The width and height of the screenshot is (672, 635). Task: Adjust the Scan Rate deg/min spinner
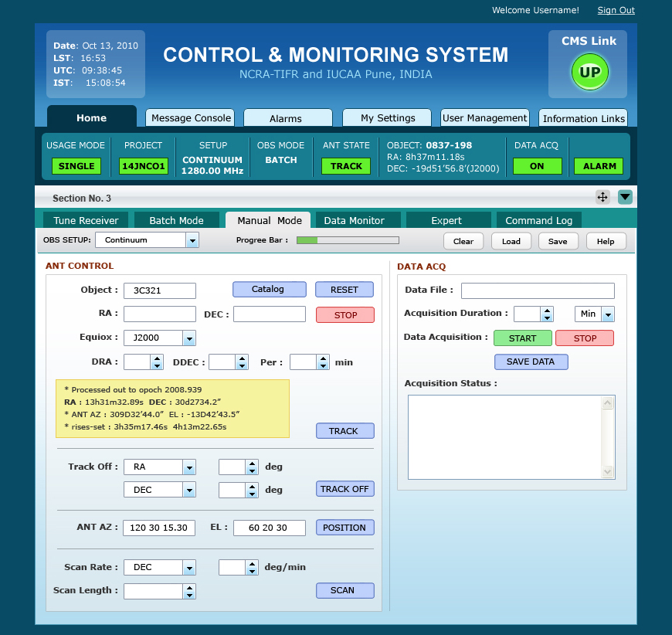(x=252, y=568)
